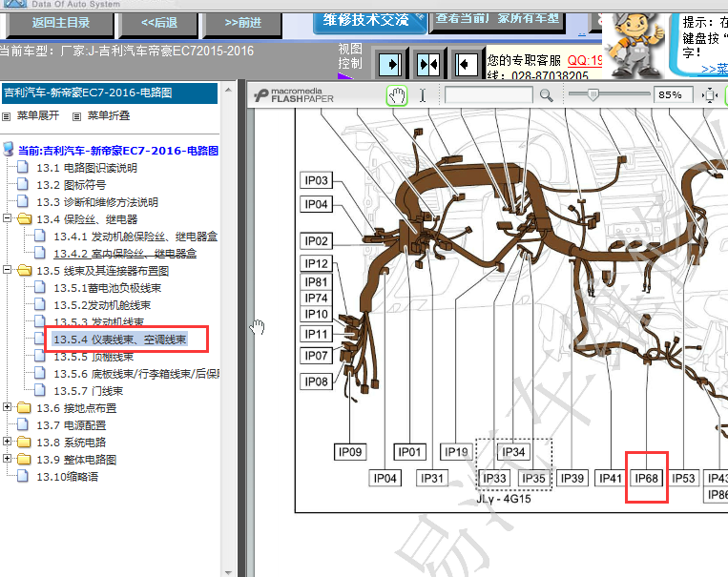Click page icon of 13.2 图标符号
This screenshot has height=577, width=728.
(23, 184)
